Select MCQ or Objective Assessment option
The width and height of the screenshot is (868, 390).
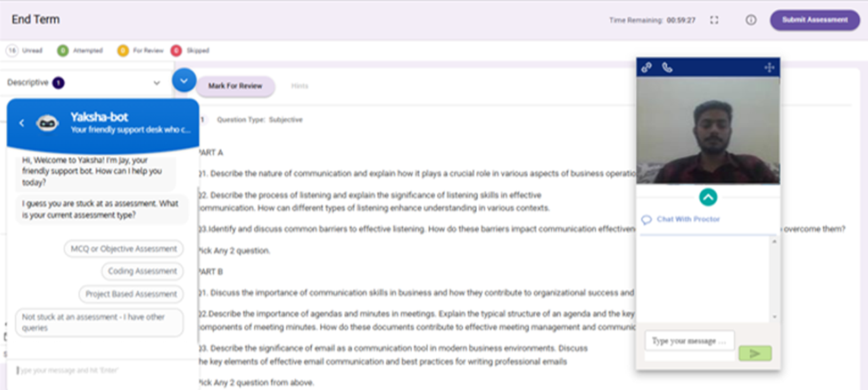pos(124,249)
